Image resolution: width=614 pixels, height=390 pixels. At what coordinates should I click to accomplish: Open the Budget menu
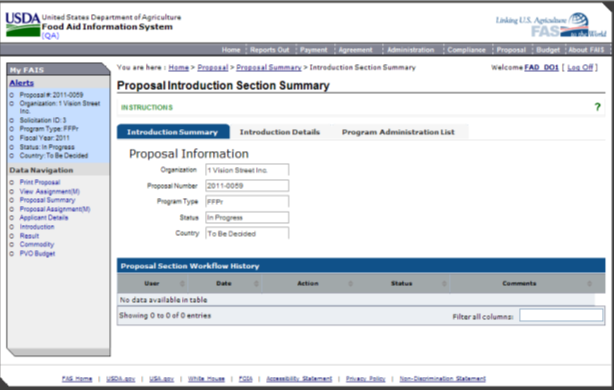548,50
